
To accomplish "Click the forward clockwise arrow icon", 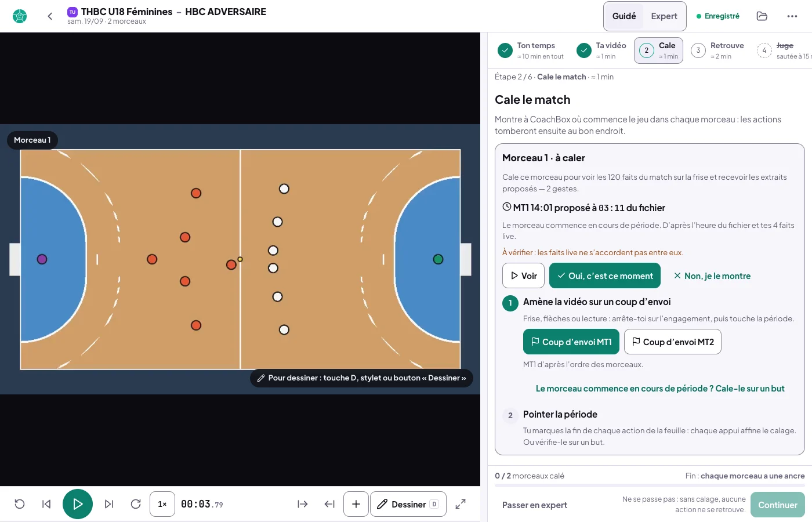I will point(136,504).
